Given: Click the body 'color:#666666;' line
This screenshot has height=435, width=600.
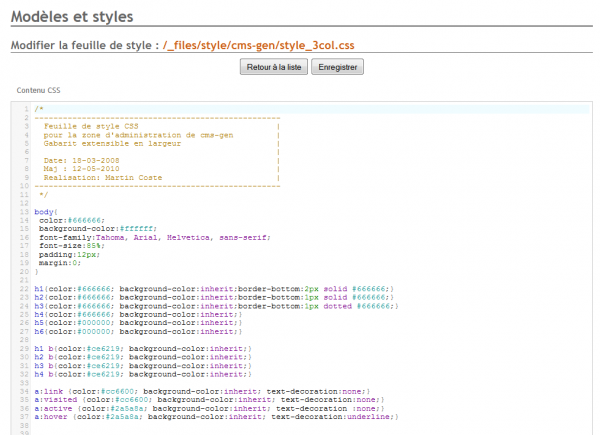Looking at the screenshot, I should click(72, 220).
